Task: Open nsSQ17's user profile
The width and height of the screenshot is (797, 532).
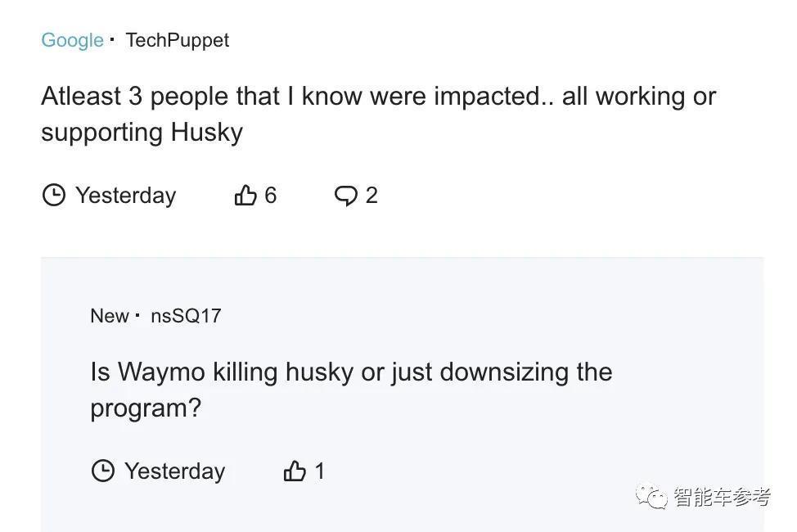Action: pos(185,316)
